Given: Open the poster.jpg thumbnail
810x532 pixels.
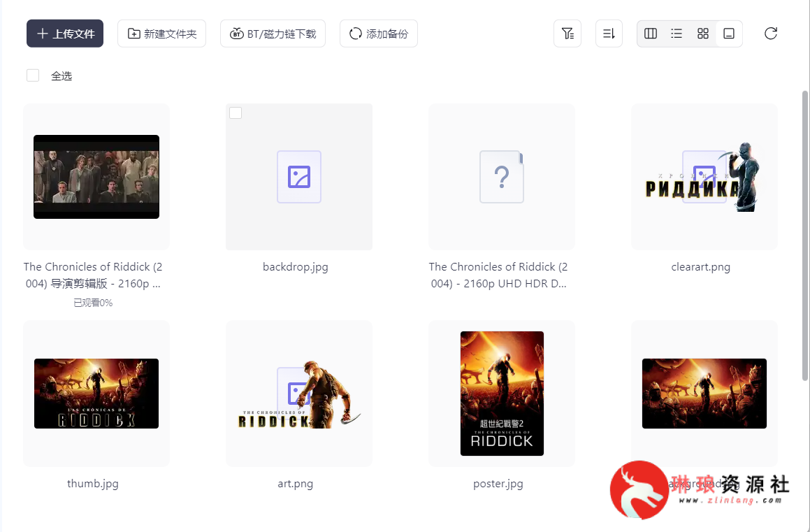Looking at the screenshot, I should [x=502, y=394].
